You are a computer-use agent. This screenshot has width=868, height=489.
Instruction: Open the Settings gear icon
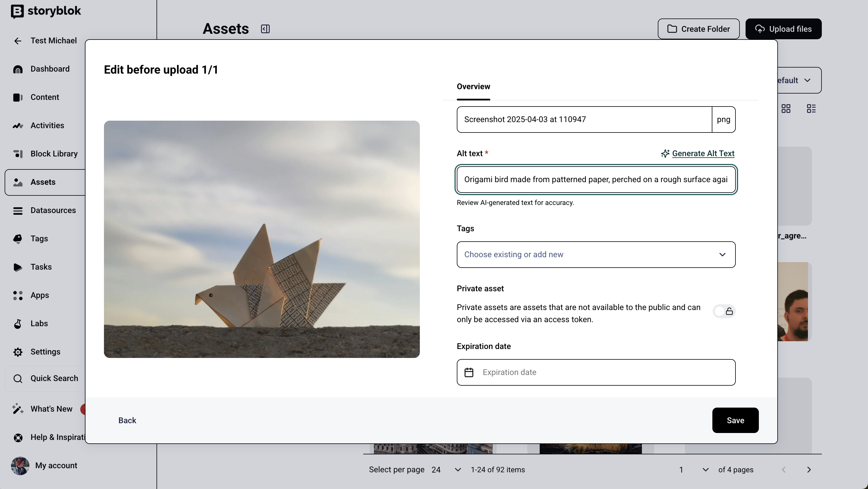pos(18,352)
